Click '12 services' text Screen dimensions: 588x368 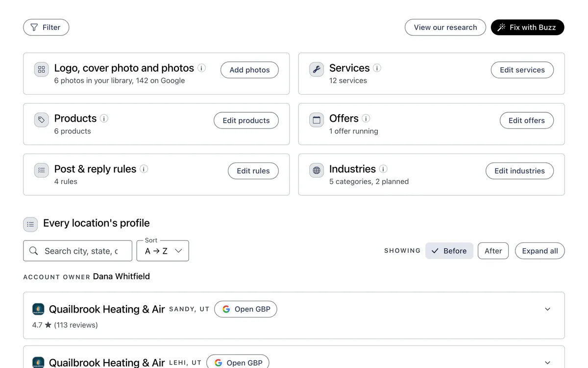point(348,80)
